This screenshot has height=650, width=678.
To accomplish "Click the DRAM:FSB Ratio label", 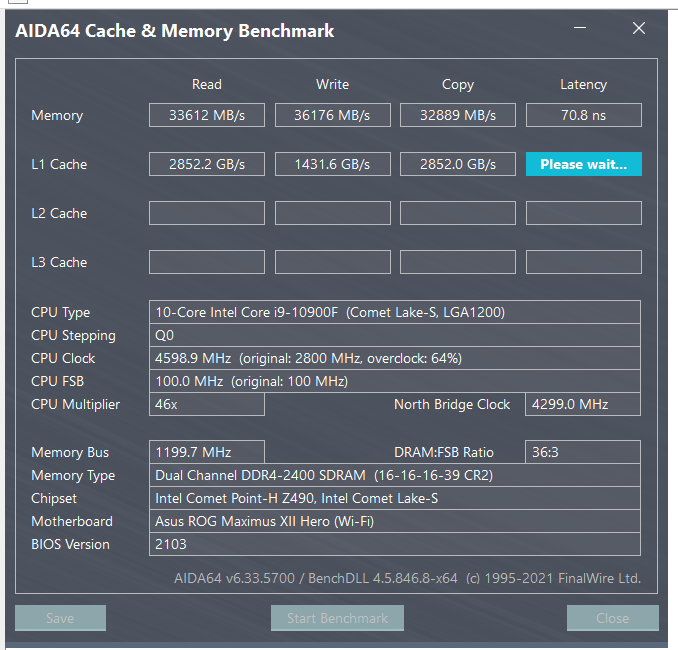I will pos(444,452).
